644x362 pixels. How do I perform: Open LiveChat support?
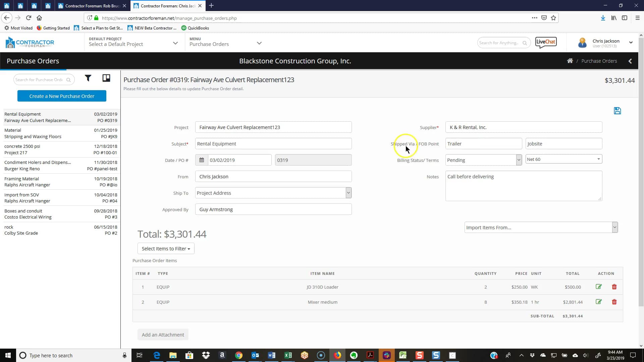click(x=546, y=42)
